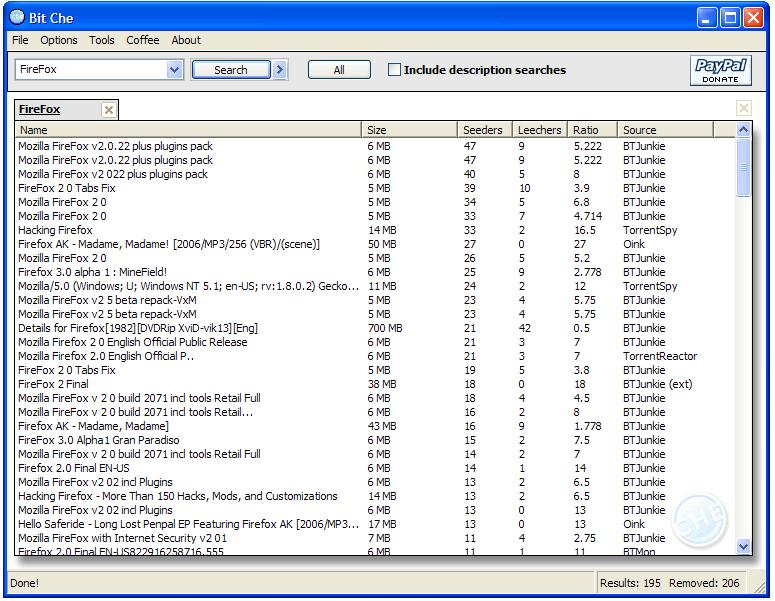Click BTJunkie (ext) source cell
This screenshot has width=775, height=601.
657,384
